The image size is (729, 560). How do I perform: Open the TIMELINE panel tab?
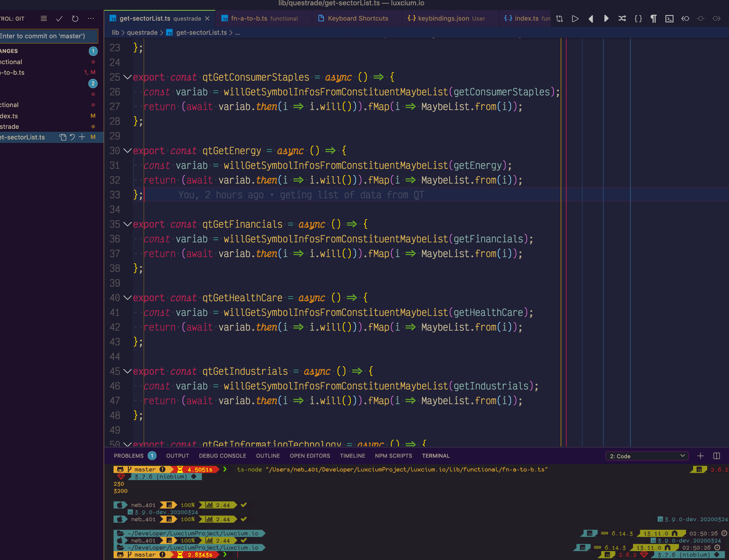pos(353,456)
